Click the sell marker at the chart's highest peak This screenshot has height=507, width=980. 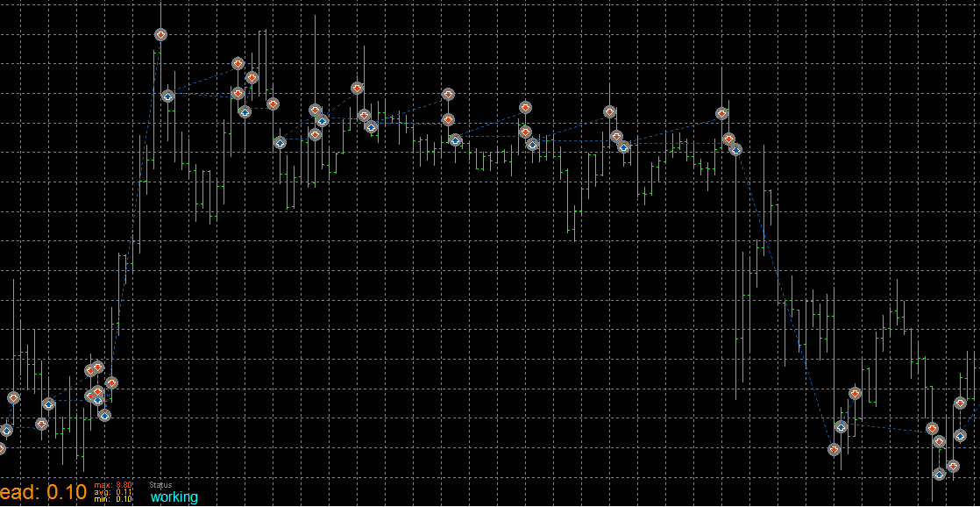coord(160,35)
